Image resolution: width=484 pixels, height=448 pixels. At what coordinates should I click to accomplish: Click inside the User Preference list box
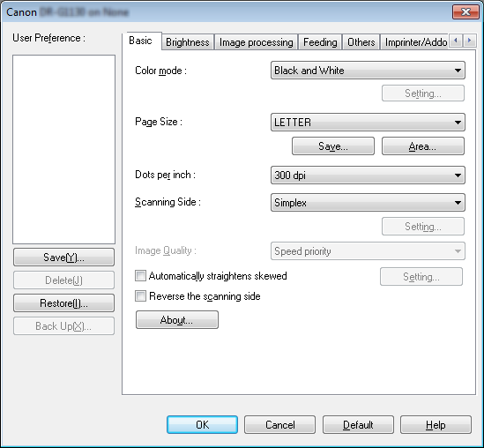coord(63,149)
